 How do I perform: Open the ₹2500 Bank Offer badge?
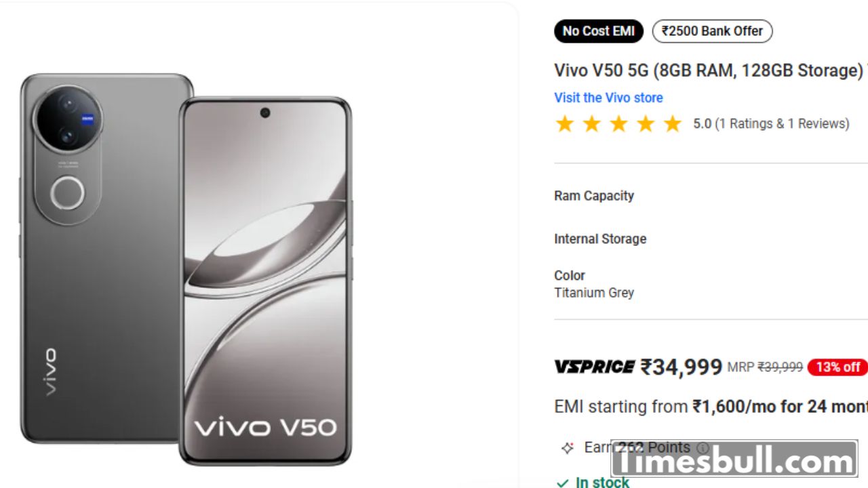click(712, 31)
